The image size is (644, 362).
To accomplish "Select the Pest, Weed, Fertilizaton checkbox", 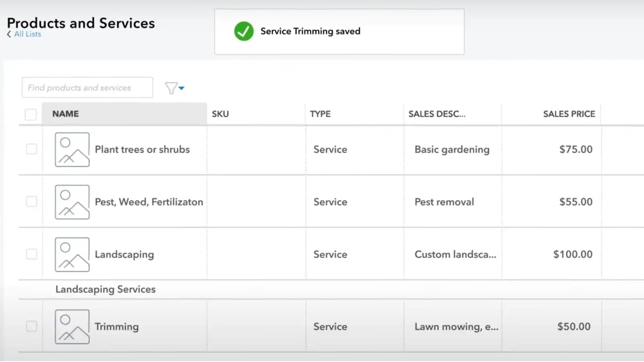I will pos(31,202).
